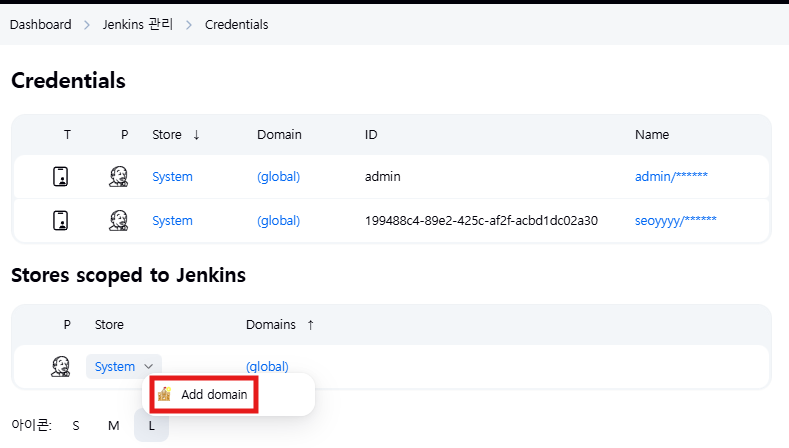Open the seoyyyy/****** credential
This screenshot has height=448, width=789.
coord(676,220)
